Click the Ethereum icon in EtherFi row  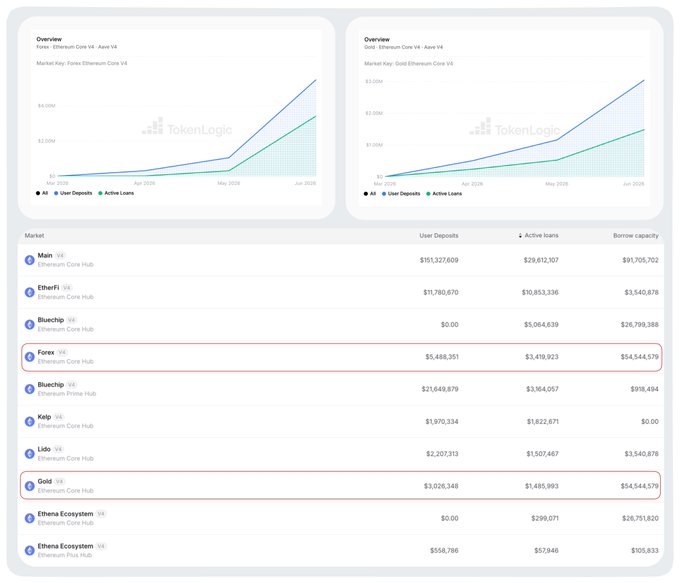click(29, 292)
